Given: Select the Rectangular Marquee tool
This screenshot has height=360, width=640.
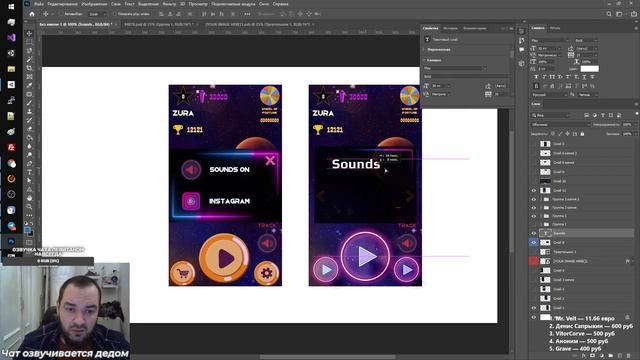Looking at the screenshot, I should (29, 42).
